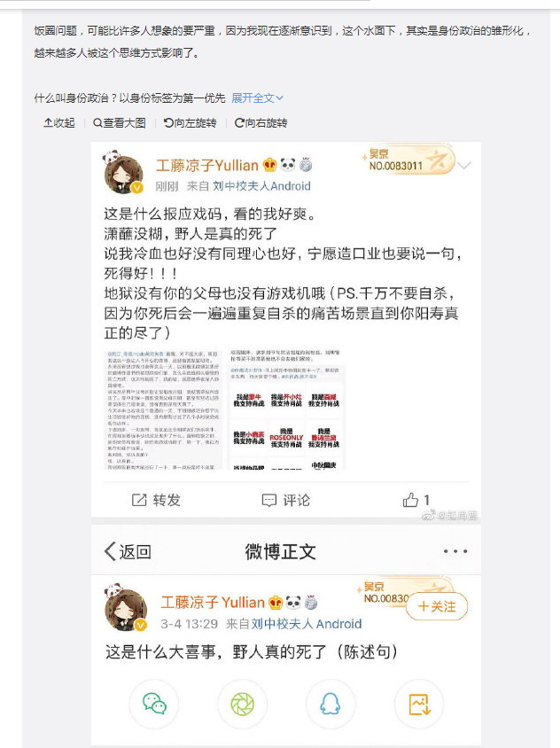Image resolution: width=560 pixels, height=748 pixels.
Task: Click 刘中校夫人Android source link in first post
Action: point(261,186)
